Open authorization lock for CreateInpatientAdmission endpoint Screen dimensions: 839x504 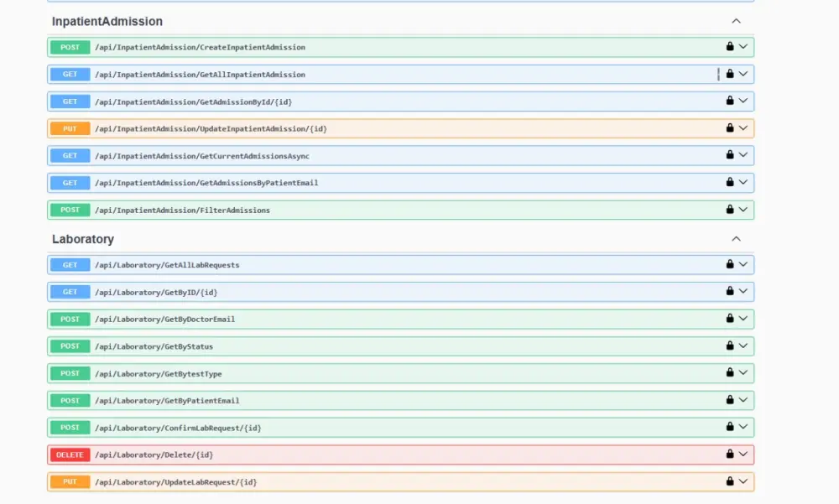point(730,47)
